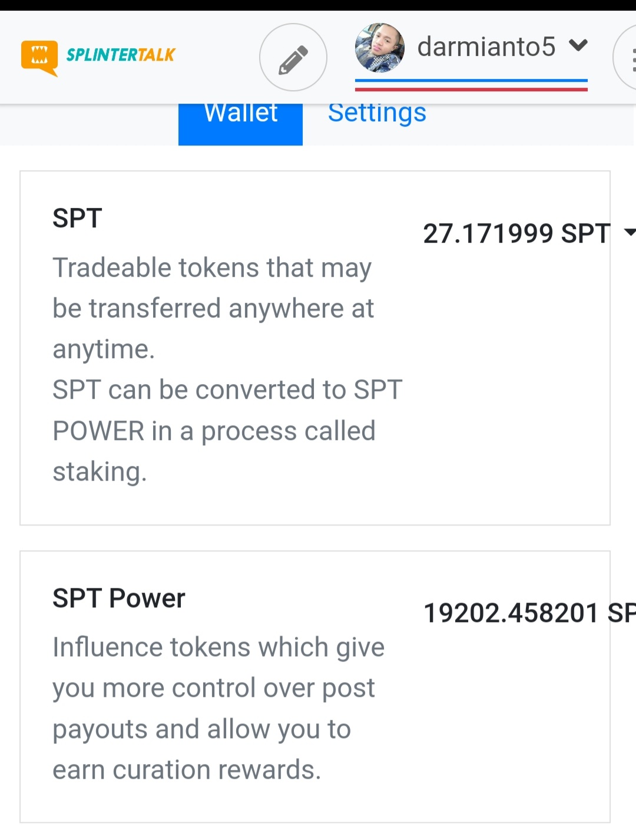Click "SPT can be converted to SPT" line
The image size is (636, 840).
(227, 390)
